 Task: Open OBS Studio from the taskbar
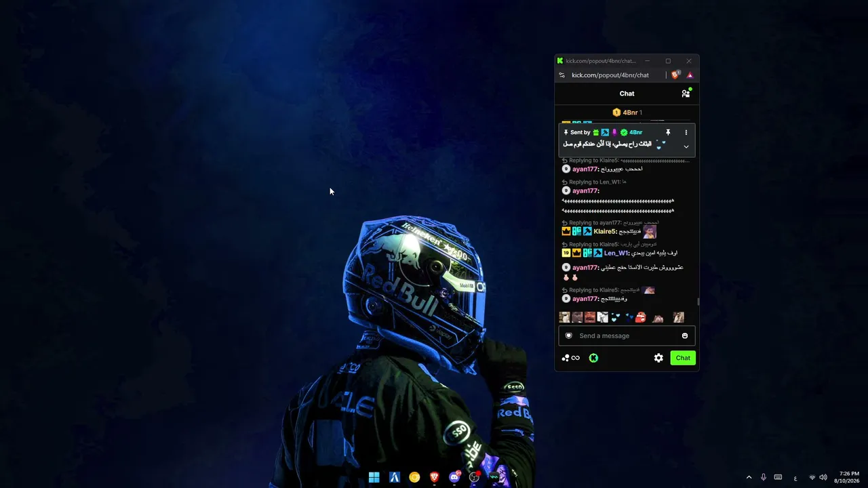tap(475, 477)
